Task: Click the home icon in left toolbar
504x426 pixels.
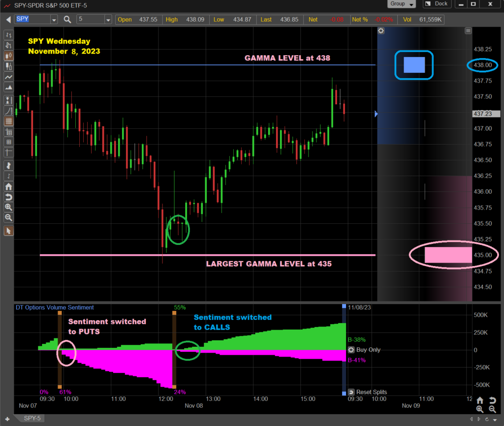Action: point(8,186)
